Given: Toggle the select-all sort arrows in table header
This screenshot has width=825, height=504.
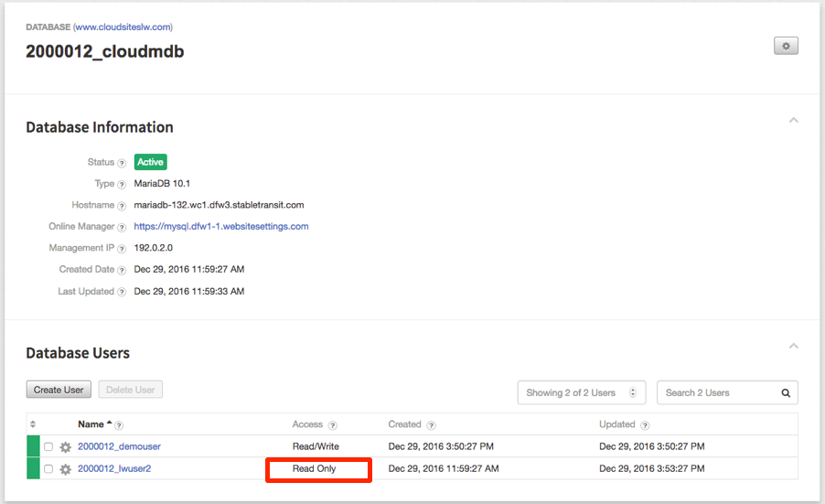Looking at the screenshot, I should [x=33, y=424].
